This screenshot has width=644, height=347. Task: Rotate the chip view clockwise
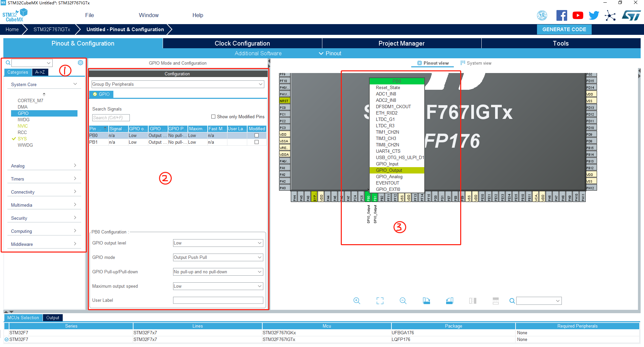(x=426, y=301)
